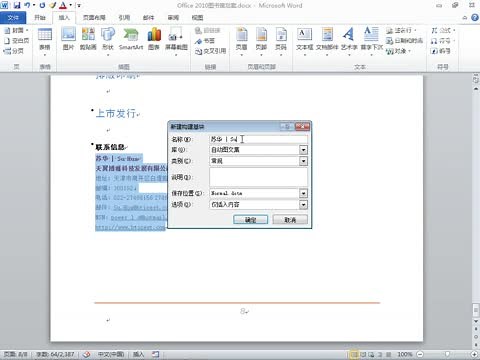
Task: Expand the Category (类别) dropdown in the dialog
Action: (303, 161)
